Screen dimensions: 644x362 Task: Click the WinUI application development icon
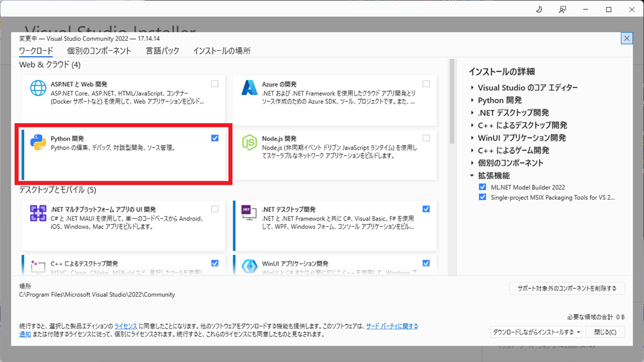pyautogui.click(x=249, y=266)
